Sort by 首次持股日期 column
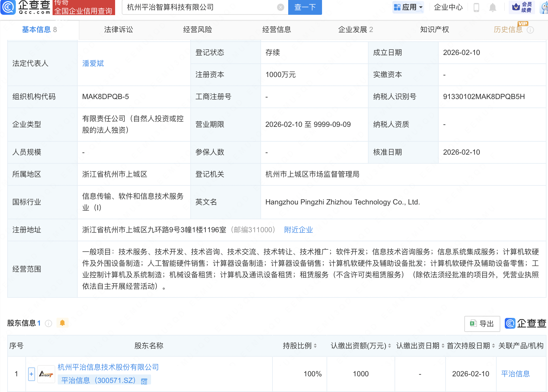Viewport: 548px width, 392px height. point(493,346)
